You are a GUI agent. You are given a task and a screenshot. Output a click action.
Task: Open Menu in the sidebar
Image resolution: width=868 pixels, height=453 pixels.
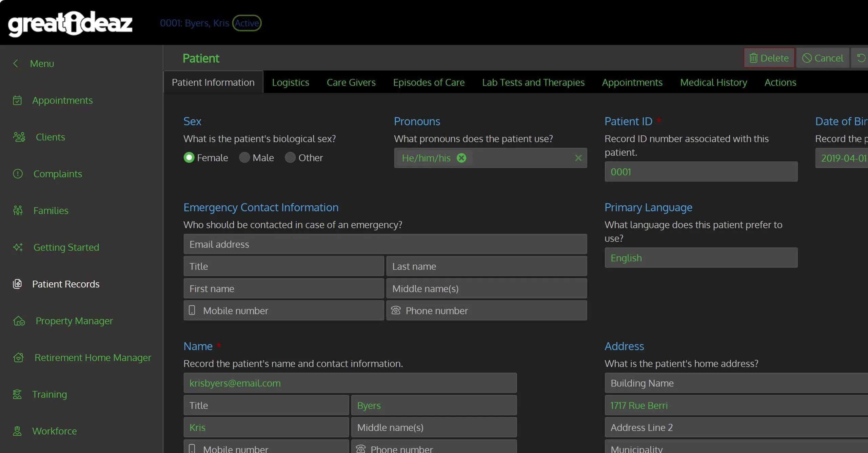42,63
